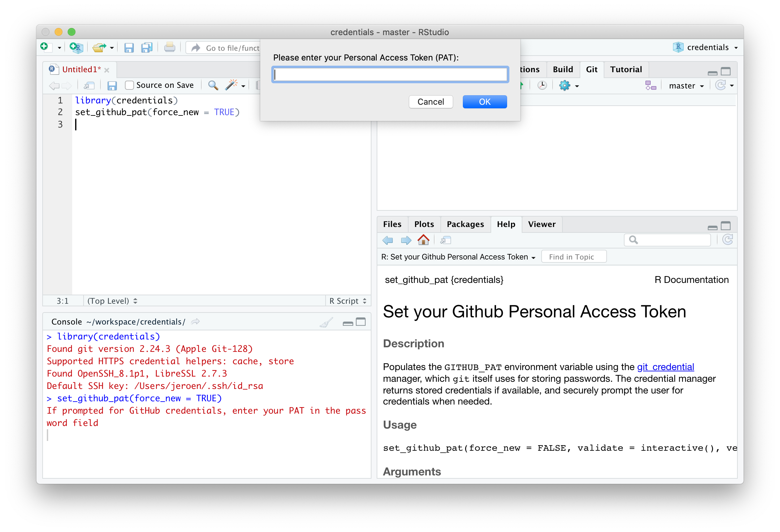
Task: Click the Git refresh dropdown arrow
Action: point(732,86)
